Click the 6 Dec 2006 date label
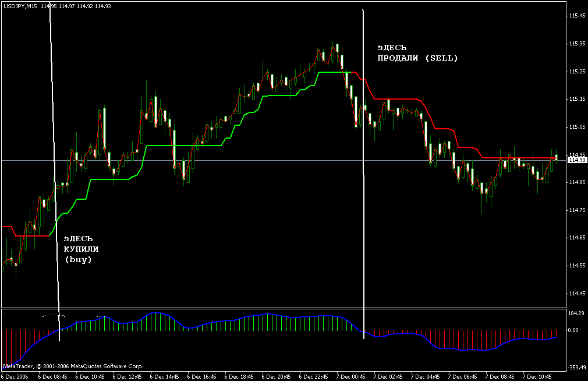This screenshot has height=381, width=588. pos(15,376)
